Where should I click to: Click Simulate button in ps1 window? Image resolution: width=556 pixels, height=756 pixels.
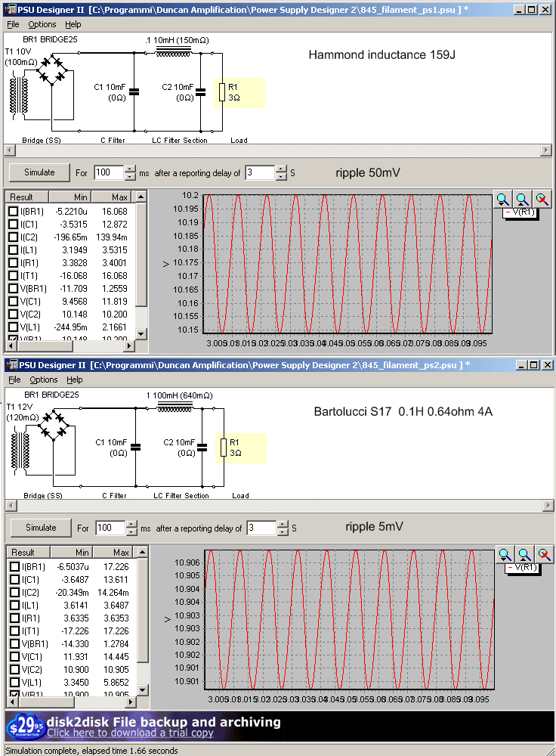39,172
